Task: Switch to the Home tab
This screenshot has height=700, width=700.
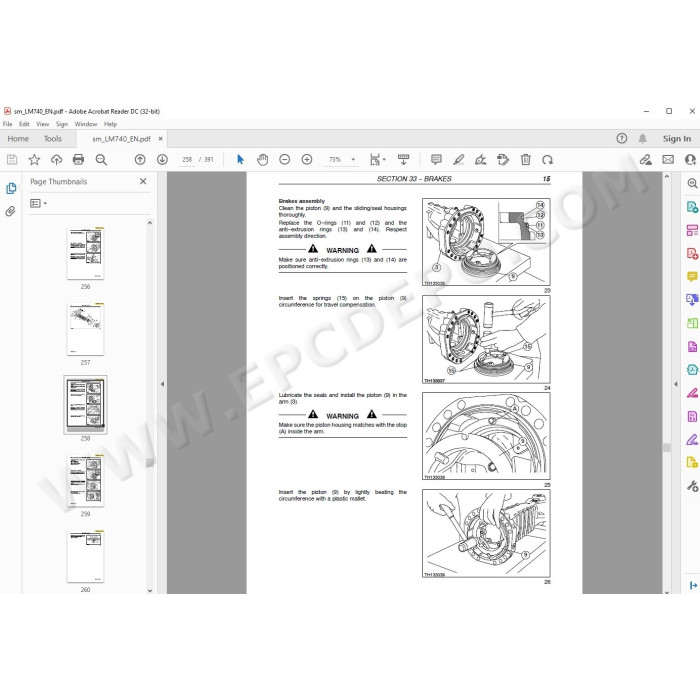Action: [18, 139]
